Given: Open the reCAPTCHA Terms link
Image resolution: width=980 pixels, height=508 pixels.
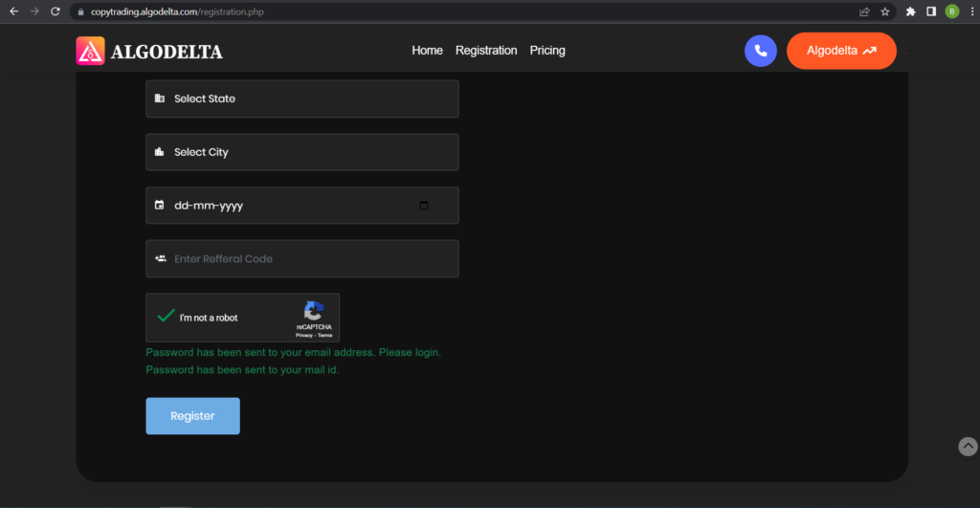Looking at the screenshot, I should point(325,336).
